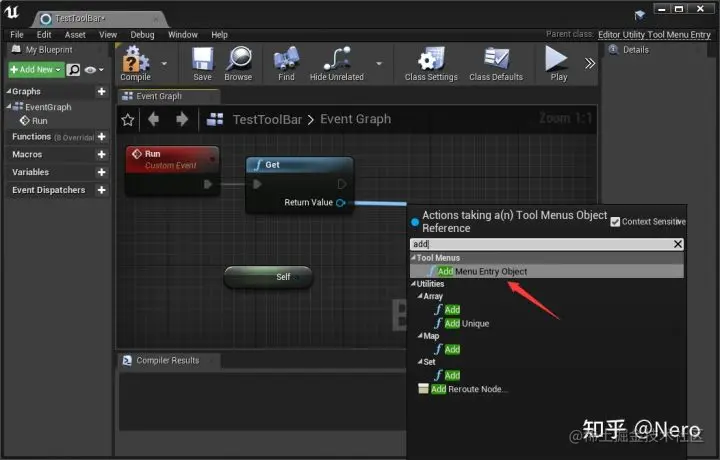
Task: Collapse the Graphs section
Action: (x=9, y=91)
